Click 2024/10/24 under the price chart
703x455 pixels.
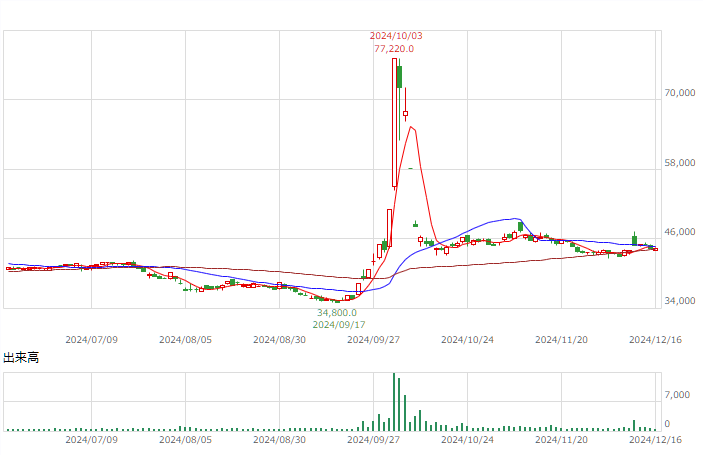coord(467,340)
